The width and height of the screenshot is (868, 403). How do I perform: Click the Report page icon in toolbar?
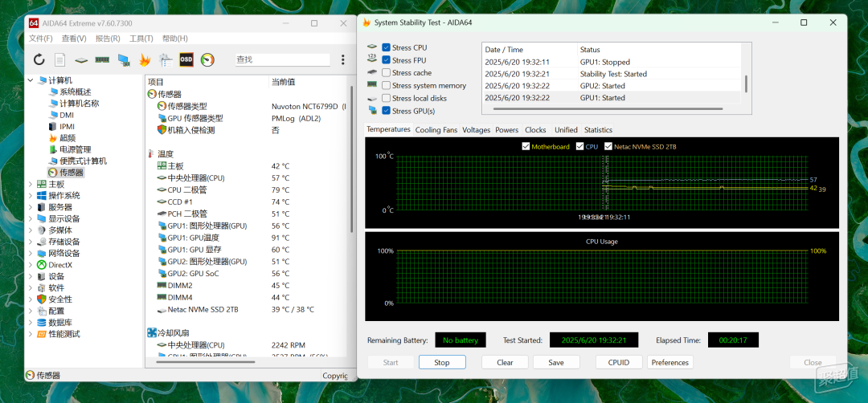point(59,59)
